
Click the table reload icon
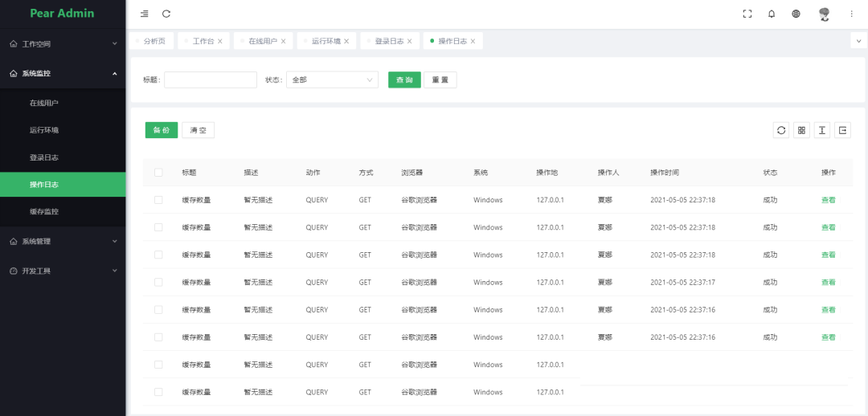click(x=781, y=130)
